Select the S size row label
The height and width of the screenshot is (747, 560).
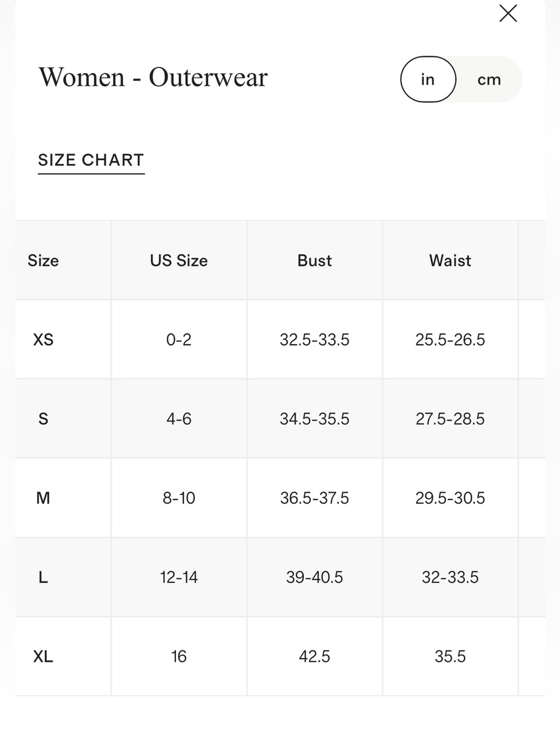pyautogui.click(x=43, y=419)
